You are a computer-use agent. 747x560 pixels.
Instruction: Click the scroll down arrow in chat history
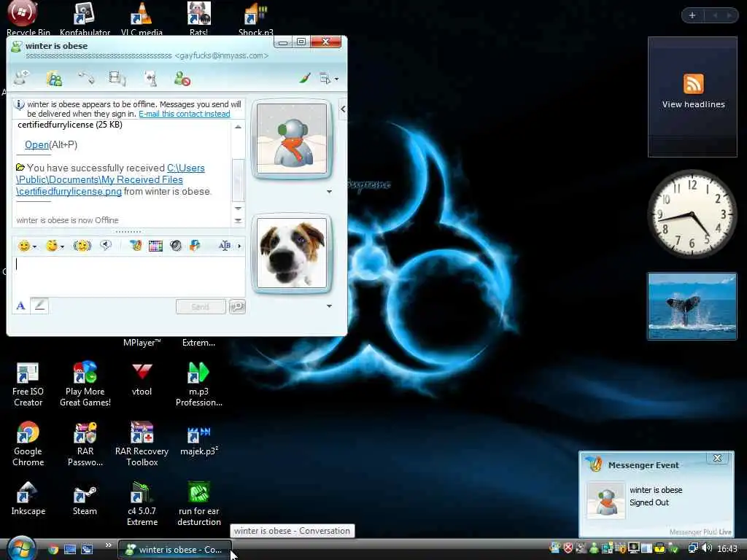click(238, 209)
